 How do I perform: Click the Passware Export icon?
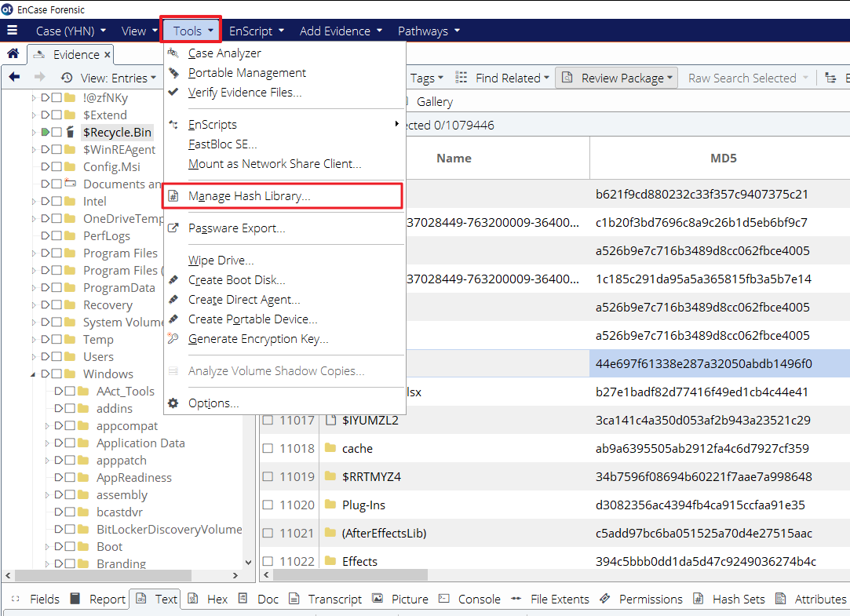click(x=173, y=228)
